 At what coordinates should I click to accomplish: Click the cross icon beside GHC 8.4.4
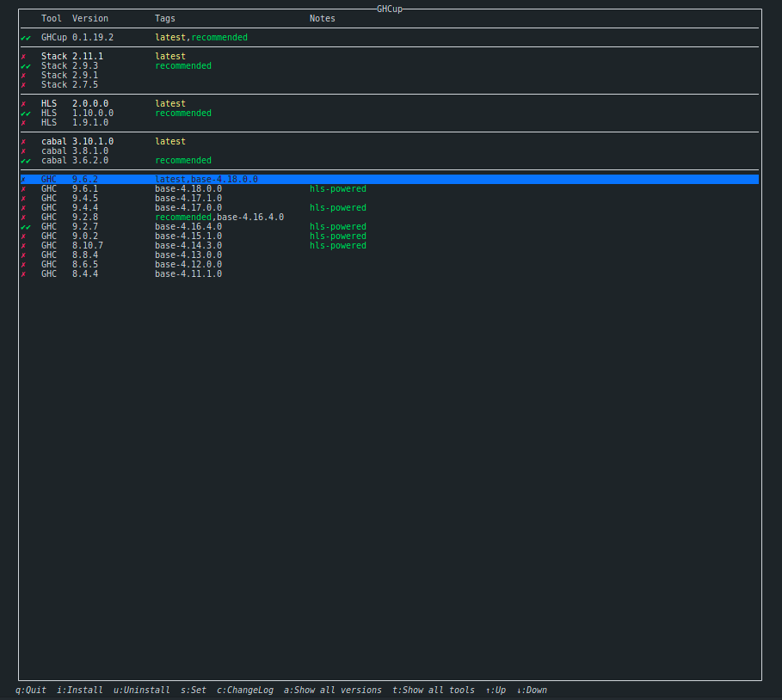[x=23, y=273]
